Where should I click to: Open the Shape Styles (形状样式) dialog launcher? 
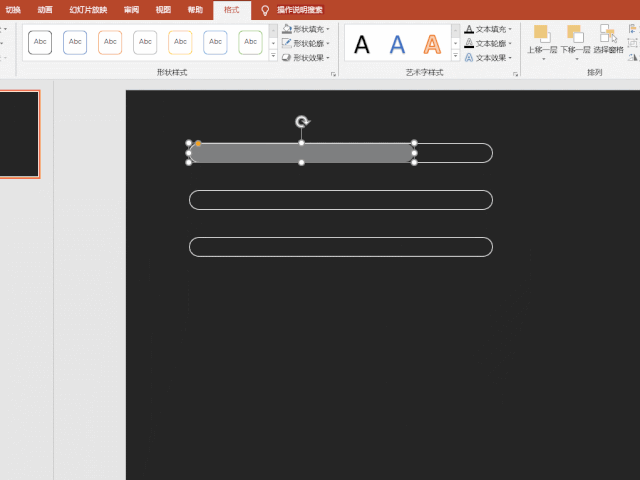[x=333, y=73]
